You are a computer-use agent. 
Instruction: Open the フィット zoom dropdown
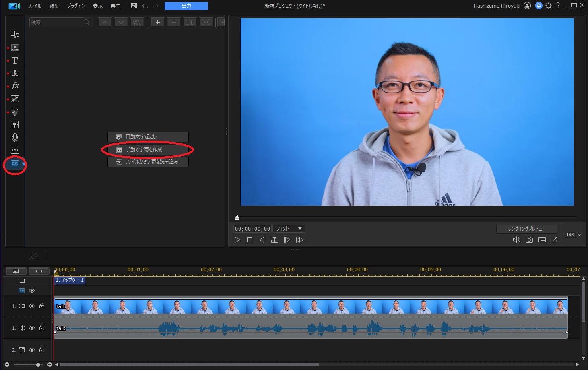click(x=289, y=229)
